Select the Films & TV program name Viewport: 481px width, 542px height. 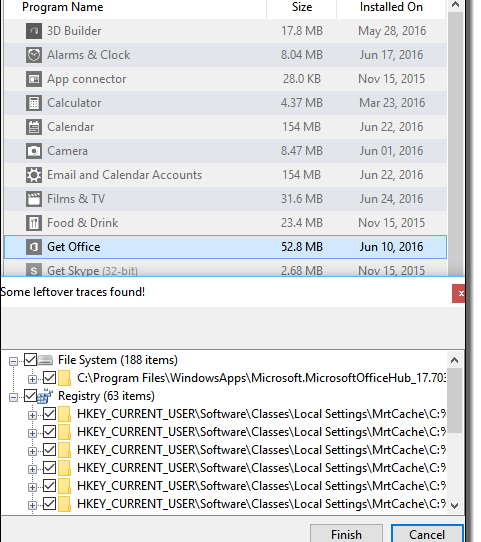pyautogui.click(x=76, y=199)
